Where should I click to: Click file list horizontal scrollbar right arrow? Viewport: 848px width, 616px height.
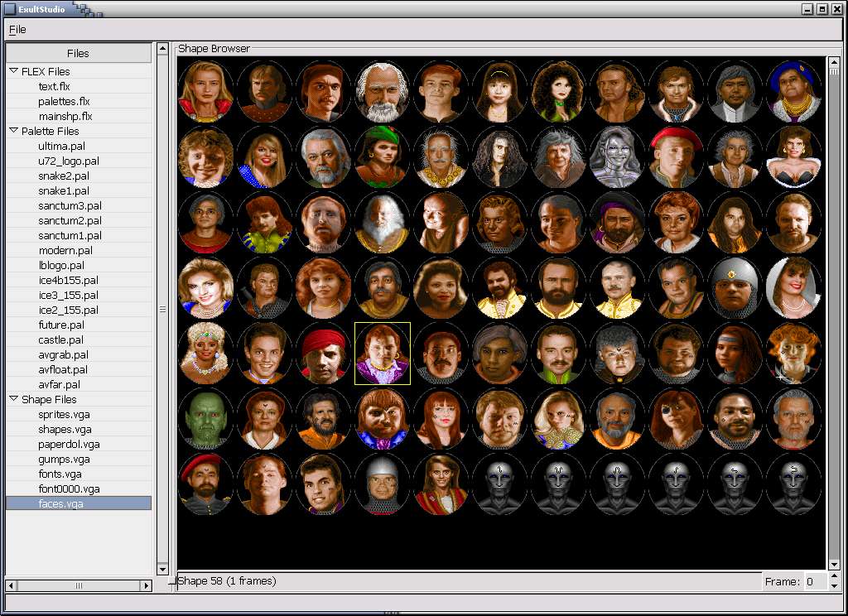click(147, 585)
